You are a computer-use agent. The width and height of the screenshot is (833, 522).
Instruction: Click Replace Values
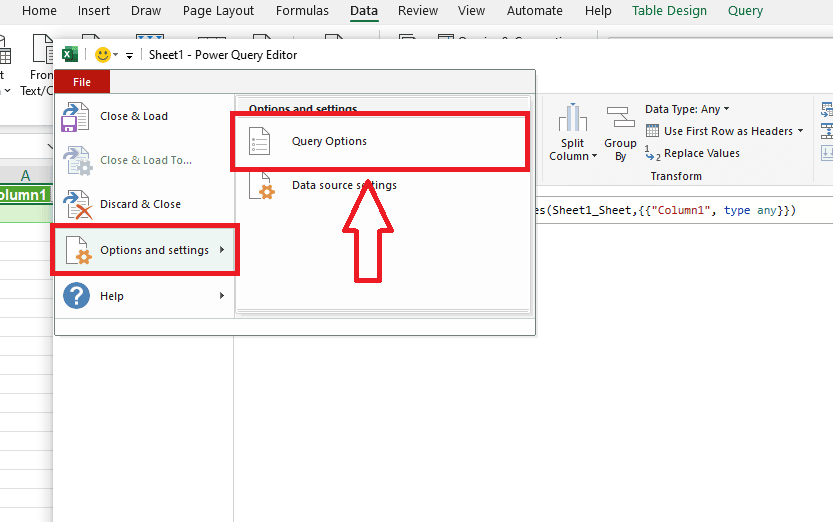click(701, 153)
